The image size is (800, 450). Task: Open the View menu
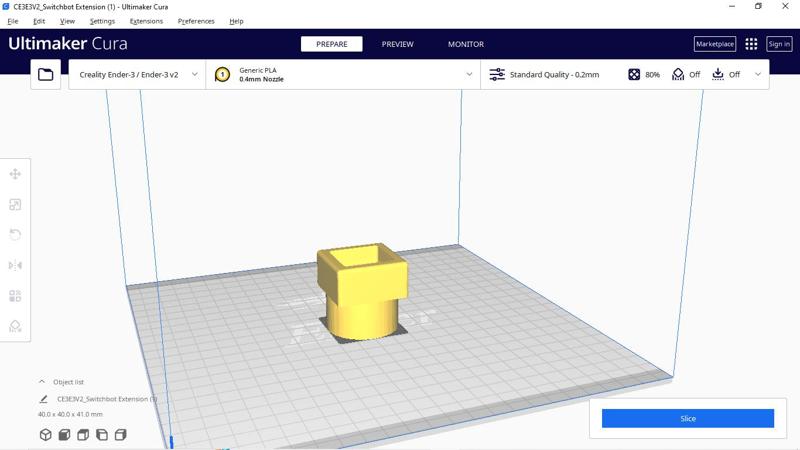pyautogui.click(x=67, y=21)
